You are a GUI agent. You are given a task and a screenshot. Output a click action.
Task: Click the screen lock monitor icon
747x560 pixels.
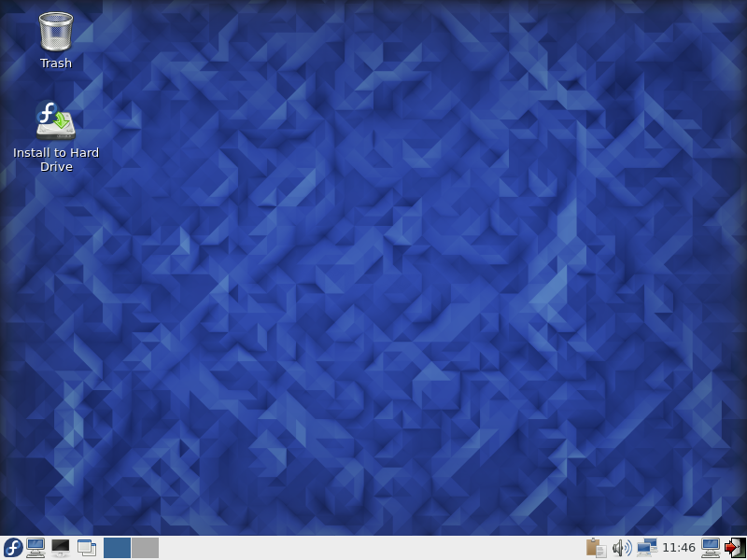tap(711, 548)
